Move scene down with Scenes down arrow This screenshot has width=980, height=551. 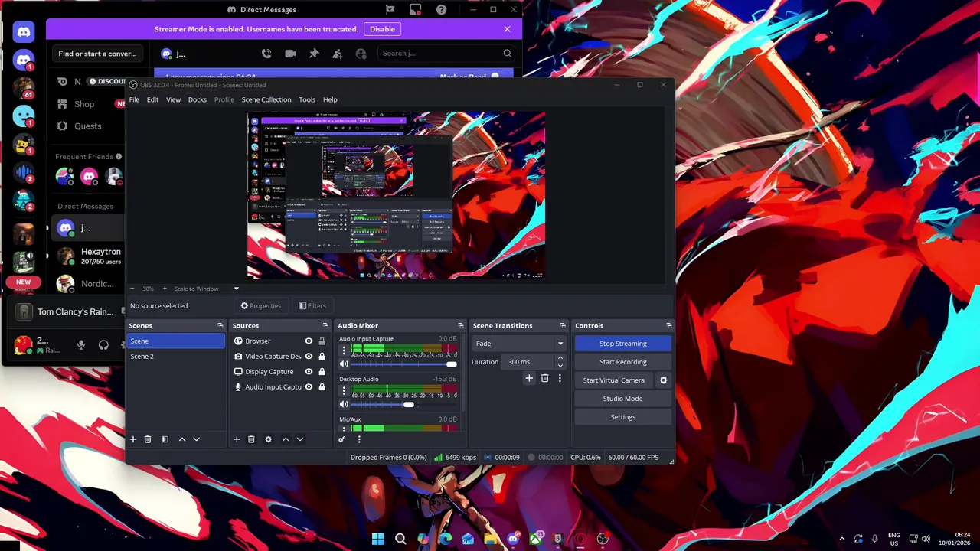tap(196, 439)
